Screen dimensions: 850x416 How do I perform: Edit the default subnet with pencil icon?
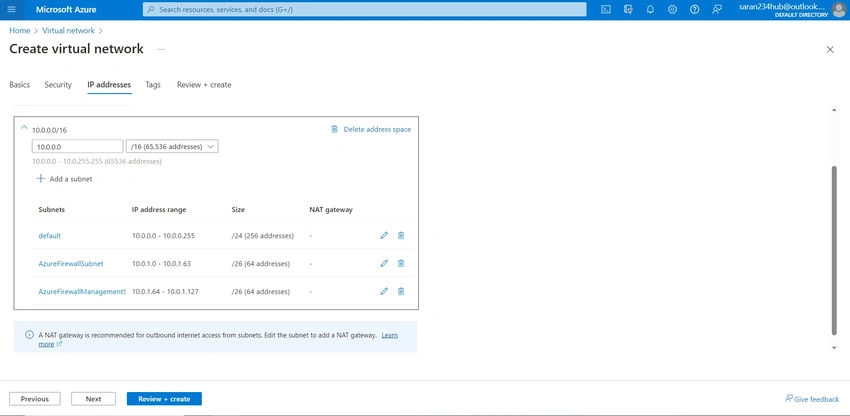tap(384, 235)
